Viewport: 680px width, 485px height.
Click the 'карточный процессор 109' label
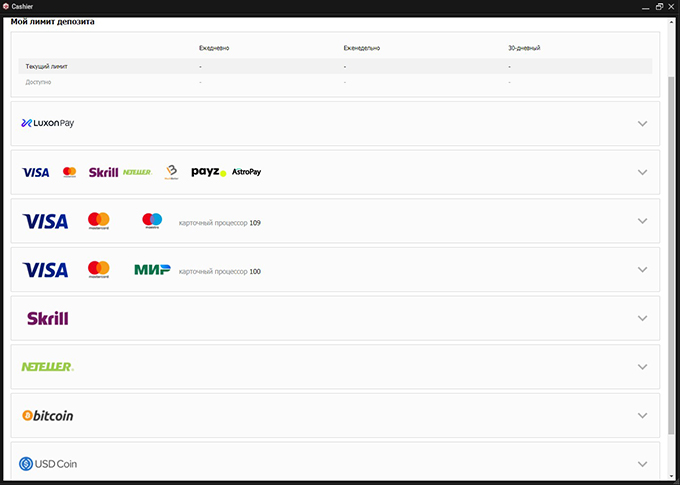click(x=219, y=222)
